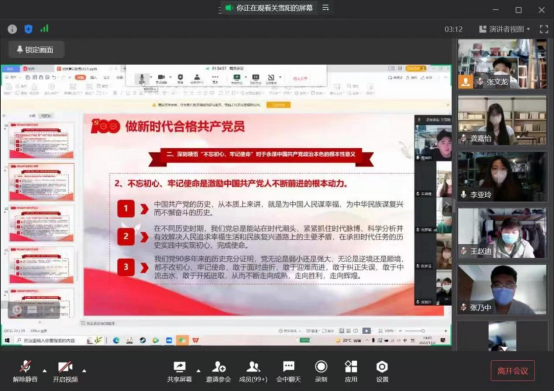The width and height of the screenshot is (554, 392).
Task: Toggle 解除静音 to unmute microphone
Action: click(x=25, y=371)
